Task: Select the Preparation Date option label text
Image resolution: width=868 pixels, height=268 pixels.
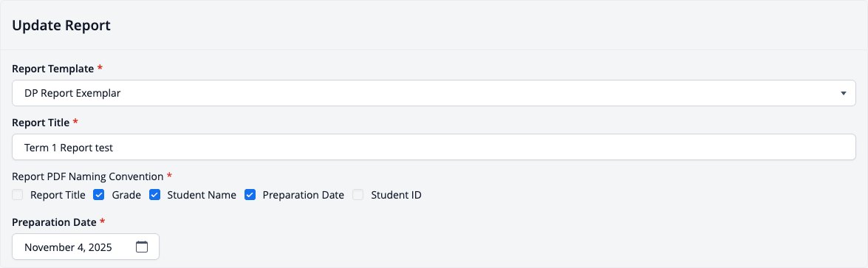Action: 304,195
